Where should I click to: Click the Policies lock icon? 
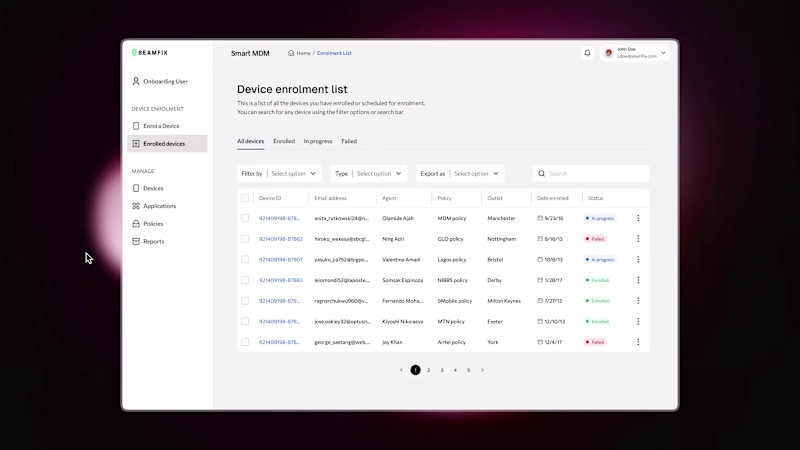136,223
